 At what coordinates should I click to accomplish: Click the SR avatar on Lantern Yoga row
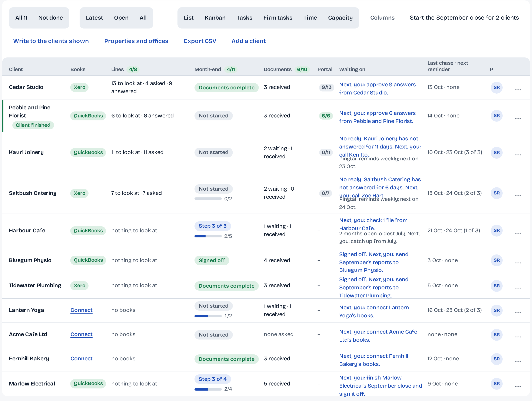[496, 310]
